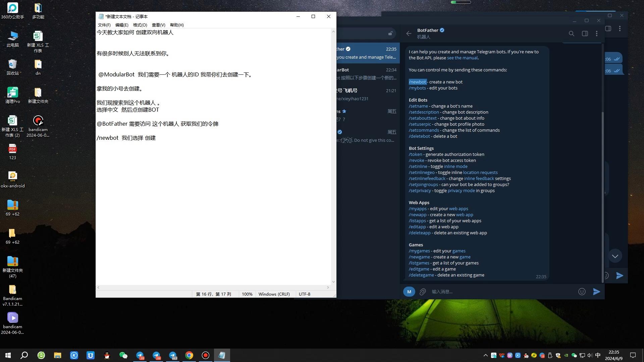Screen dimensions: 644x362
Task: Open the arBot chat from 22:34
Action: 368,74
